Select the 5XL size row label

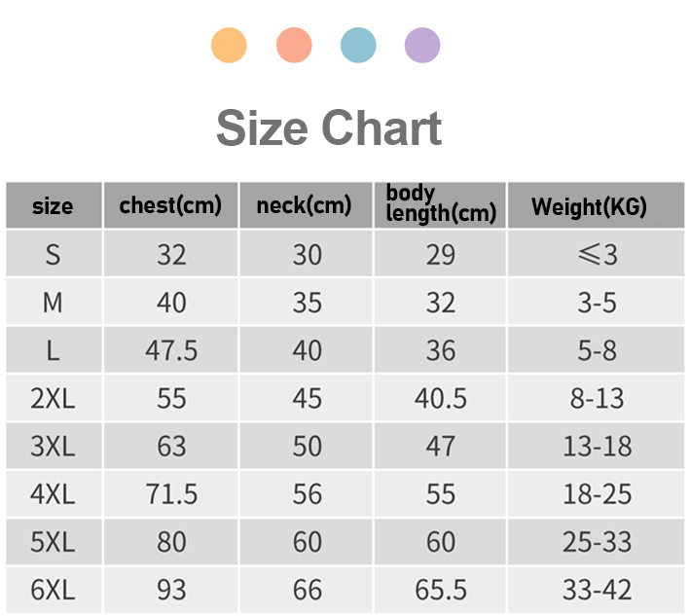[53, 541]
